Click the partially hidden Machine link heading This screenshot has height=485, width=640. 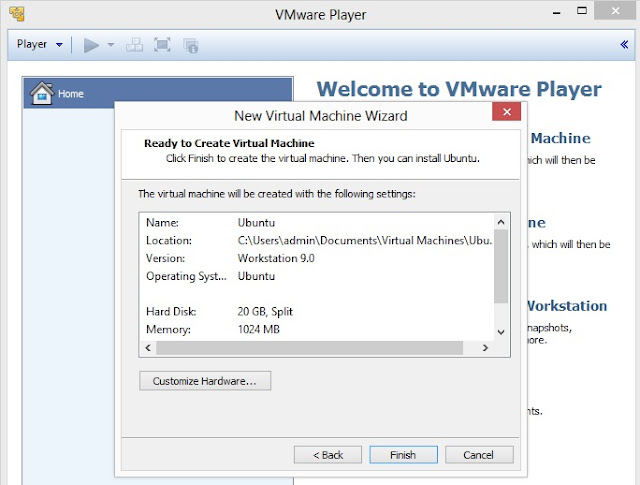click(560, 138)
